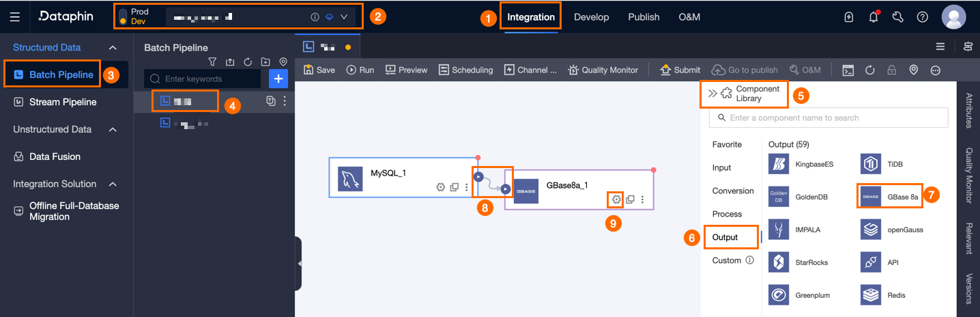
Task: Select the Redis output component
Action: click(883, 295)
